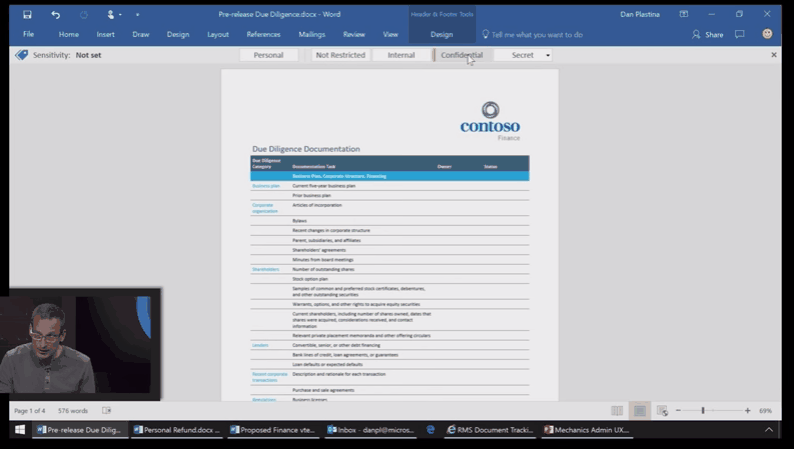This screenshot has height=449, width=794.
Task: Switch to RMS Document Tracking taskbar window
Action: 490,430
